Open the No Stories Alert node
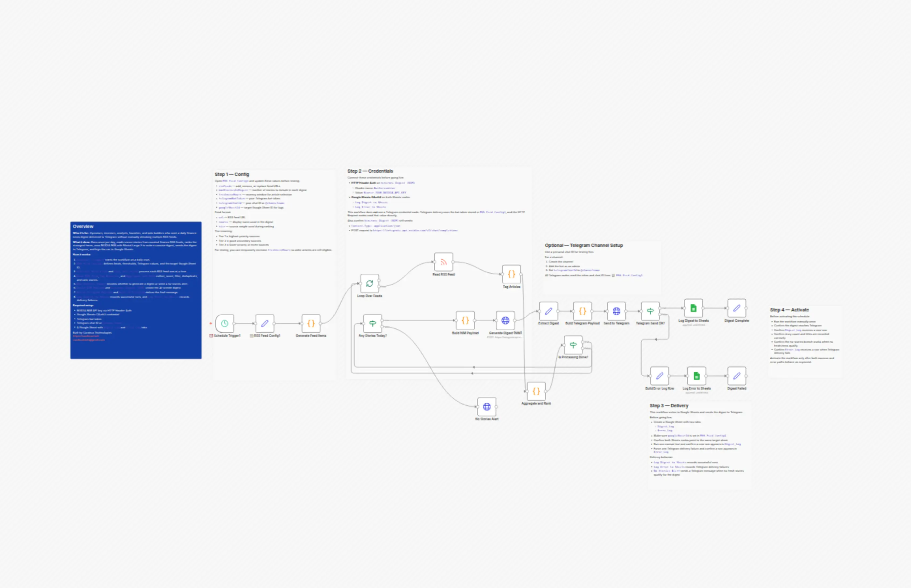This screenshot has height=588, width=911. click(x=487, y=407)
